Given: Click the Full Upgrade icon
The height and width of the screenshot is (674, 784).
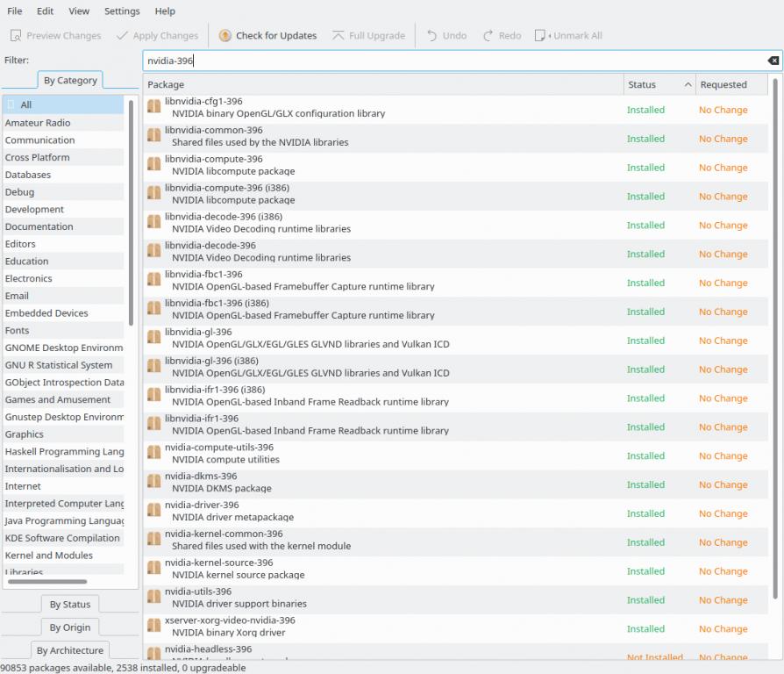Looking at the screenshot, I should (339, 36).
